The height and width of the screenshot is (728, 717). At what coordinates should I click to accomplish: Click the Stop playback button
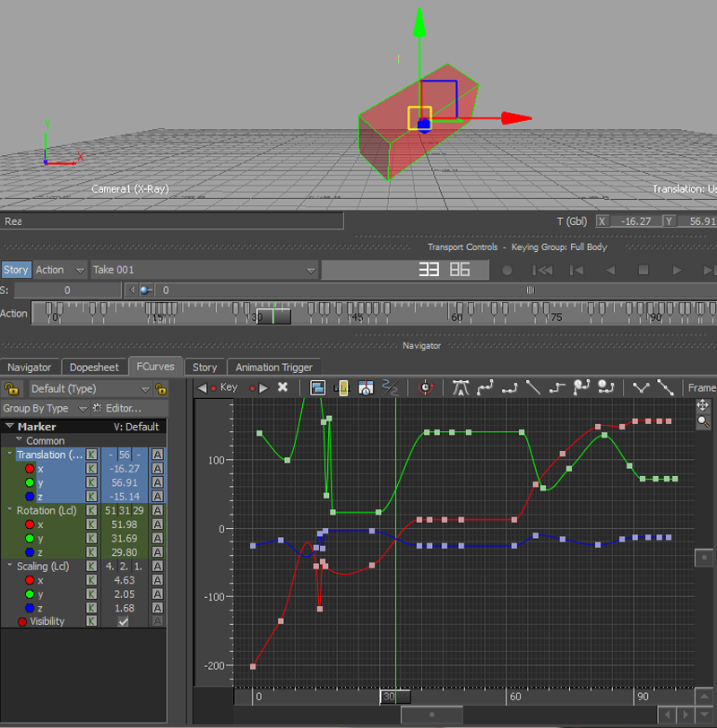(x=644, y=270)
